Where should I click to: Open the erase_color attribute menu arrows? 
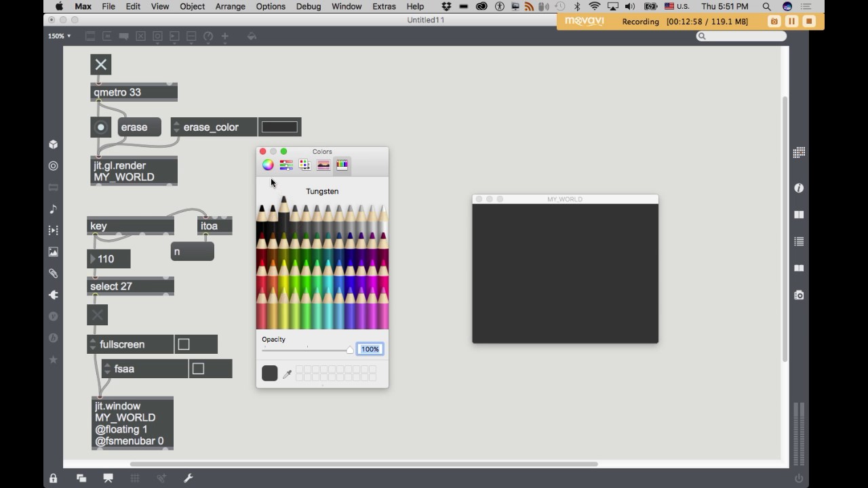(177, 127)
